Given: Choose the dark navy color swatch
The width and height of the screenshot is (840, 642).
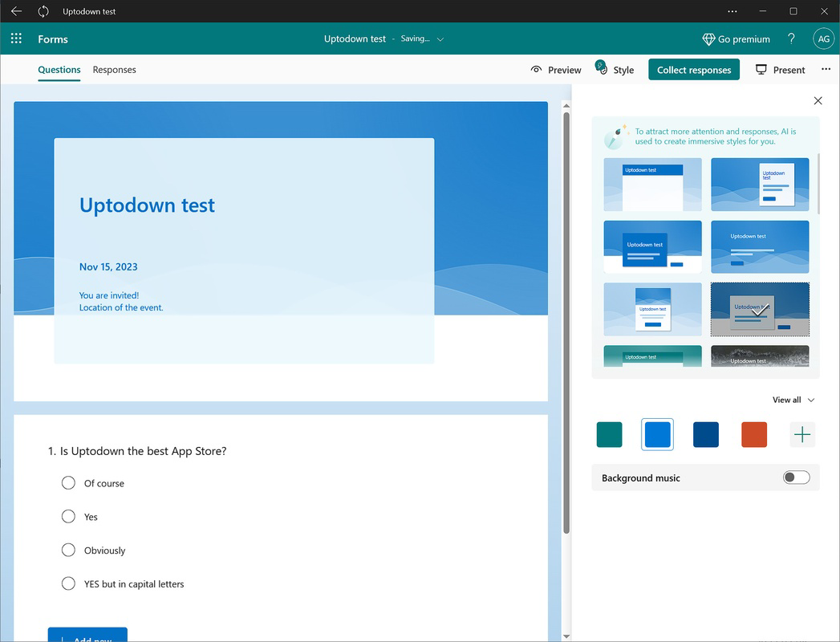Looking at the screenshot, I should click(705, 435).
